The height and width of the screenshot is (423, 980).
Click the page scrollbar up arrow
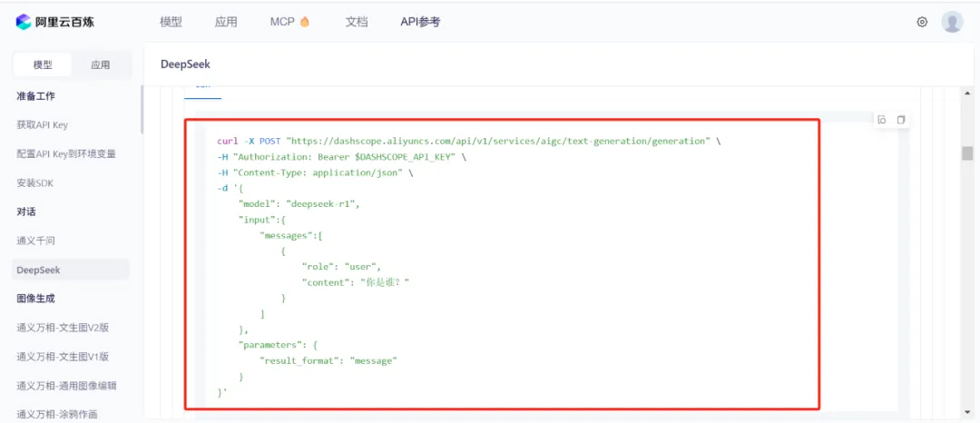tap(967, 93)
